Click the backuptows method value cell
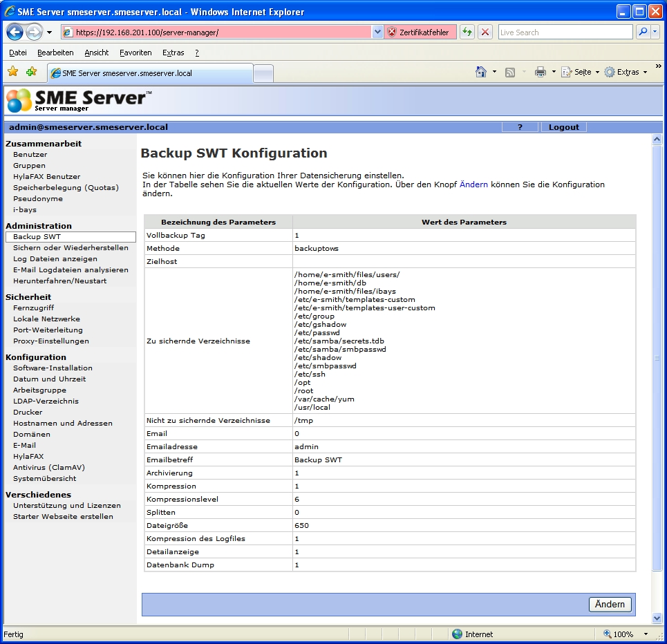This screenshot has width=667, height=644. pyautogui.click(x=464, y=249)
